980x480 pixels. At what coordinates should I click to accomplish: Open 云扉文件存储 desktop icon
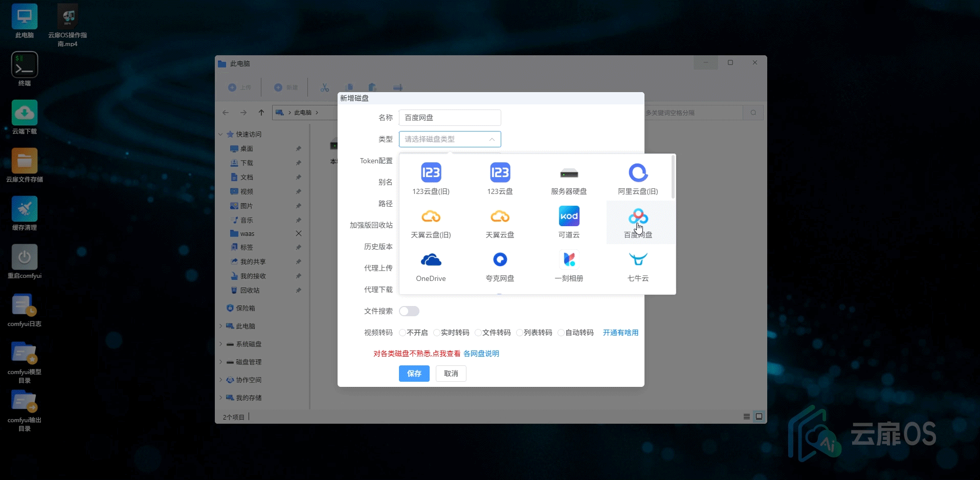[25, 165]
